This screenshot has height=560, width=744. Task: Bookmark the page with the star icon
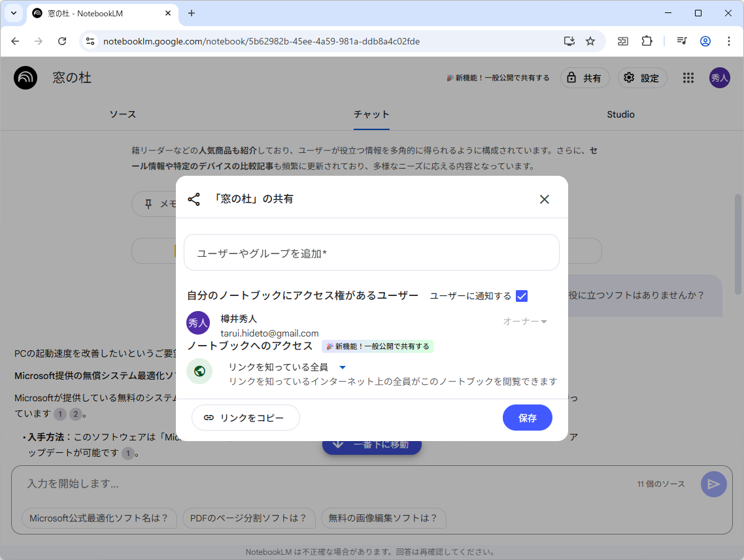pos(590,41)
